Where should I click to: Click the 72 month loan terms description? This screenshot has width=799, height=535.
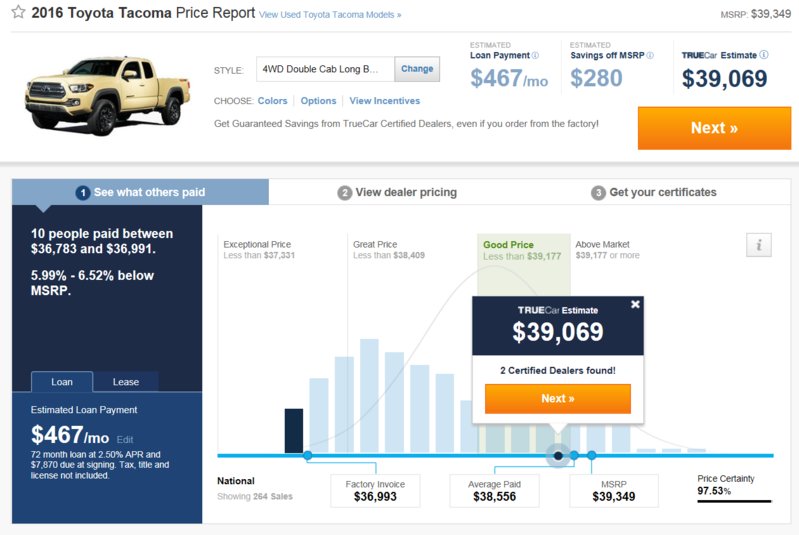pos(100,465)
